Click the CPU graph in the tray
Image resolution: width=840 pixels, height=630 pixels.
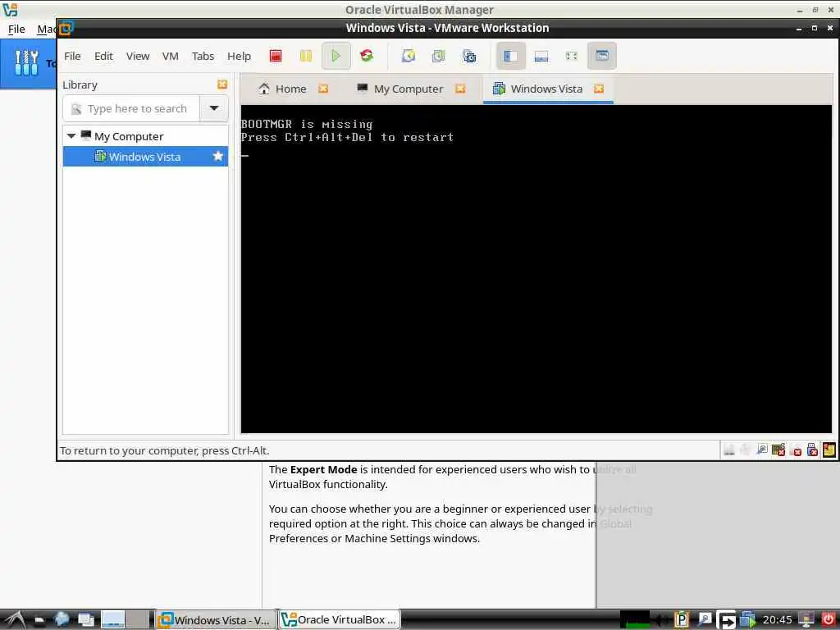(635, 620)
